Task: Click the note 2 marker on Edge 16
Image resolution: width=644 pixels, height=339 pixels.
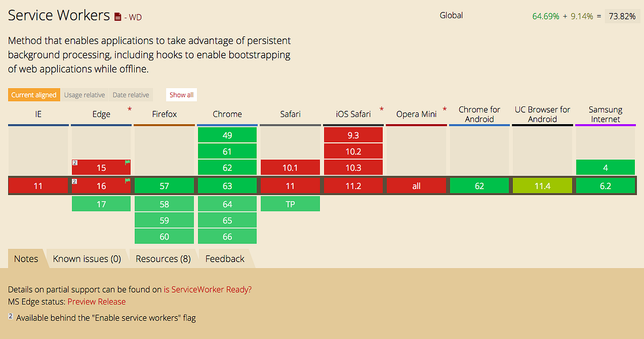Action: pos(75,182)
